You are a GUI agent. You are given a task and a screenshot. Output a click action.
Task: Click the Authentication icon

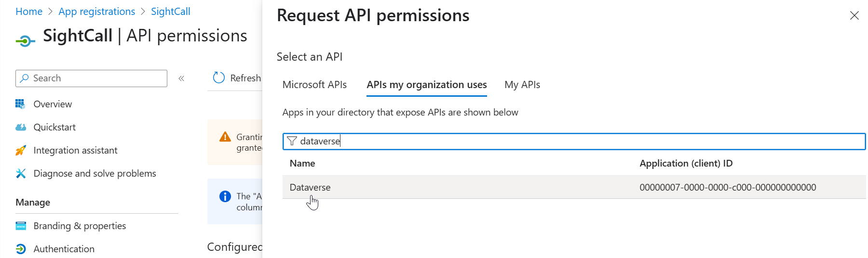click(21, 249)
